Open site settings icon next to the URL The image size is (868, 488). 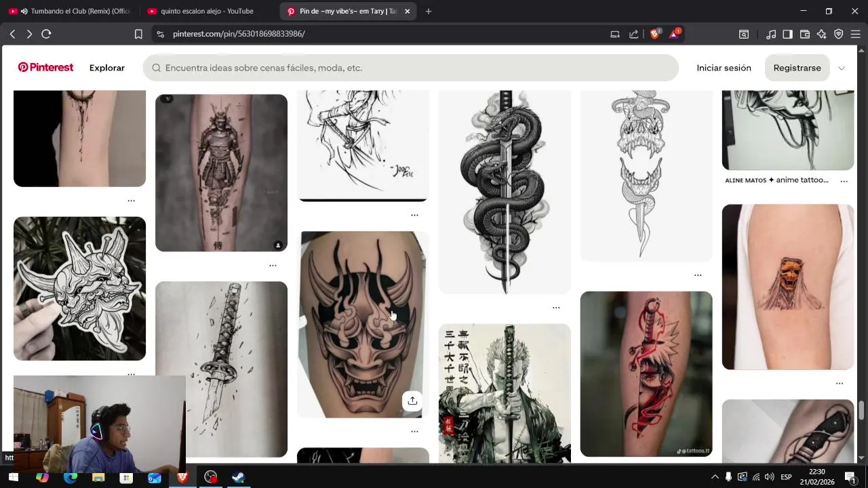pyautogui.click(x=160, y=34)
